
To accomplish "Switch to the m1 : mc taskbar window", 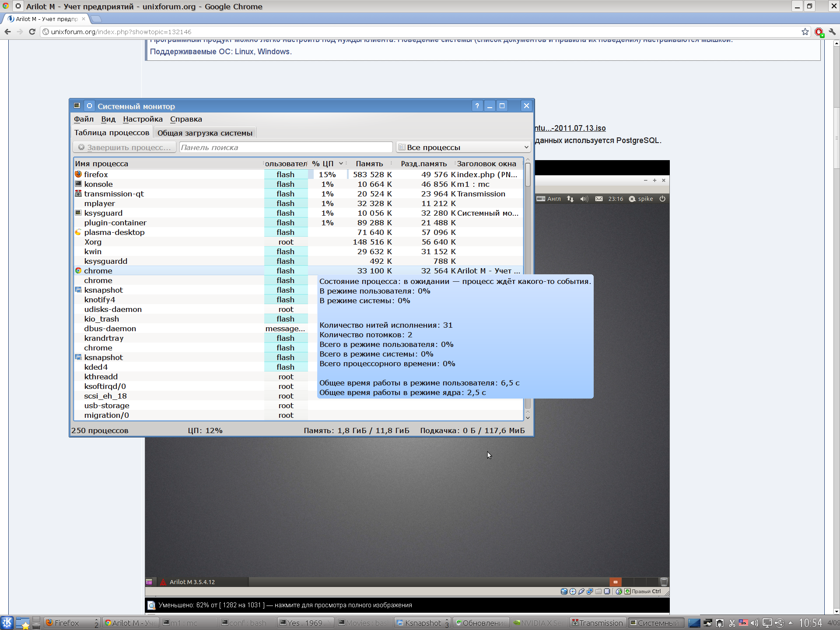I will point(189,623).
